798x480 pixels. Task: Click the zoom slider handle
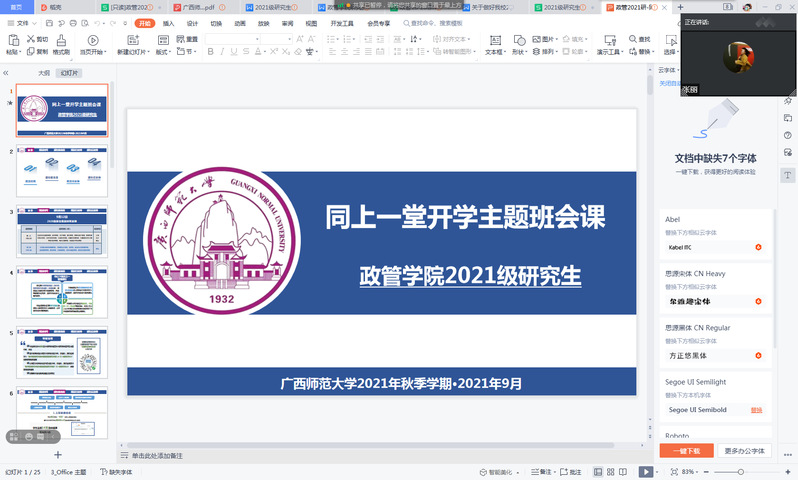coord(740,472)
